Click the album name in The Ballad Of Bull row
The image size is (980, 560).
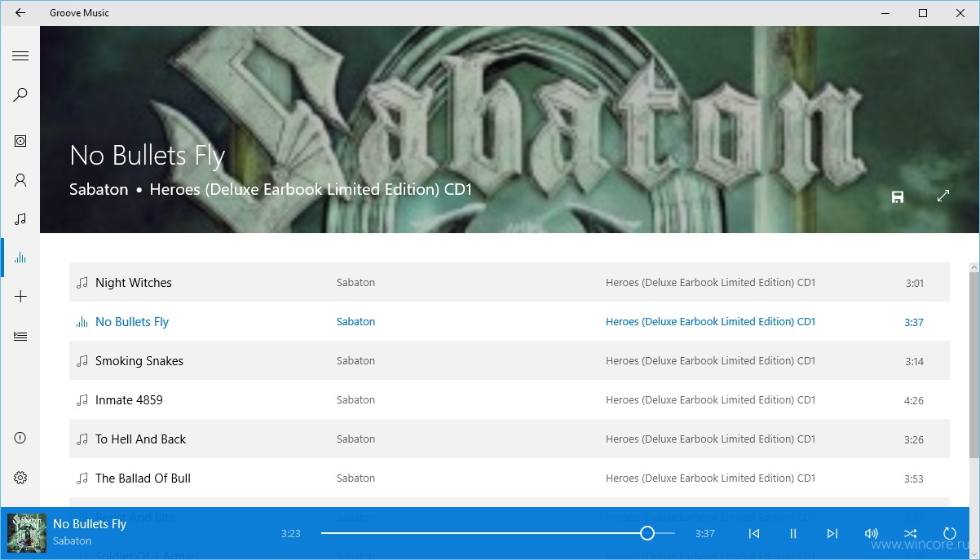[710, 478]
